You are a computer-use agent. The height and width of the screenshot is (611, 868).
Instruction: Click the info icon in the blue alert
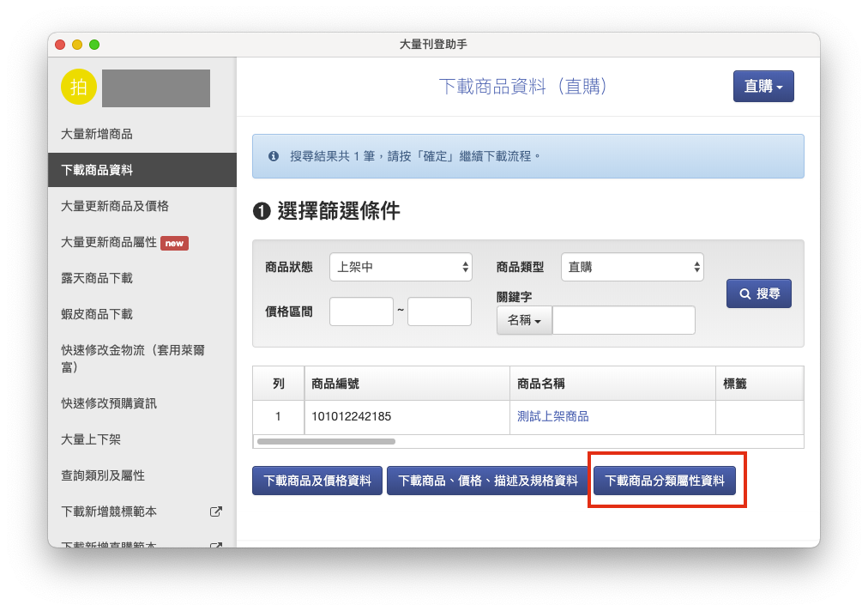point(274,156)
